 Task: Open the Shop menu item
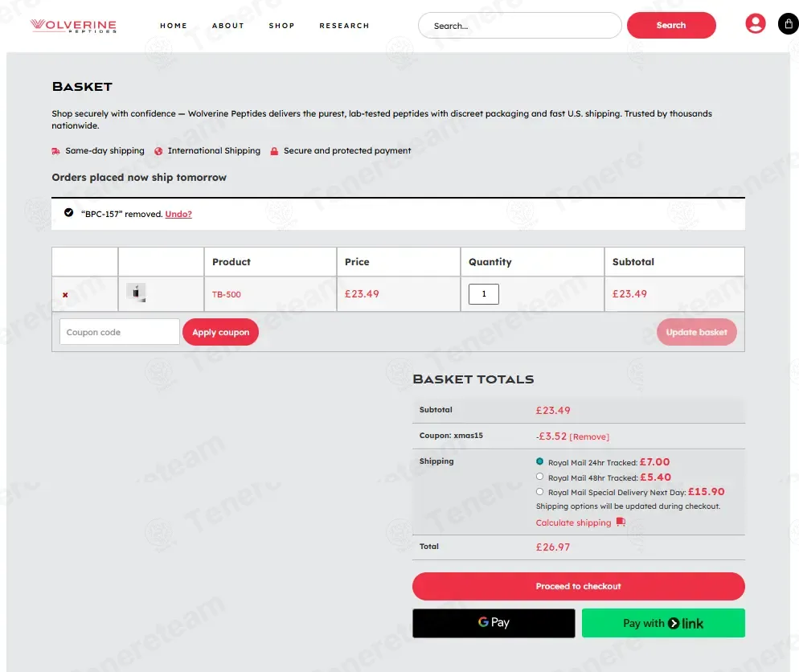(281, 26)
